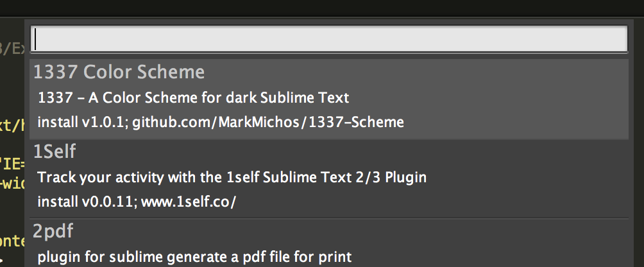This screenshot has height=267, width=644.
Task: Click the github.com/MarkMichos/1337-Scheme install line
Action: pyautogui.click(x=221, y=122)
